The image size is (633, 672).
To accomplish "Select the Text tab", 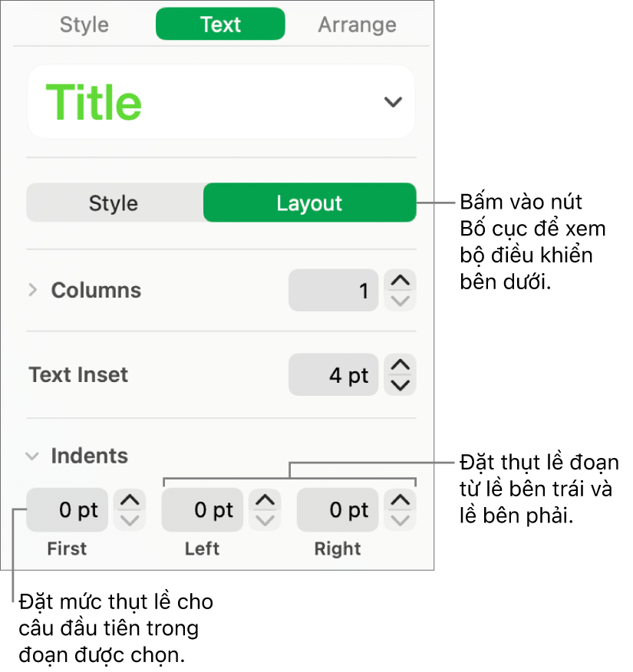I will 220,25.
